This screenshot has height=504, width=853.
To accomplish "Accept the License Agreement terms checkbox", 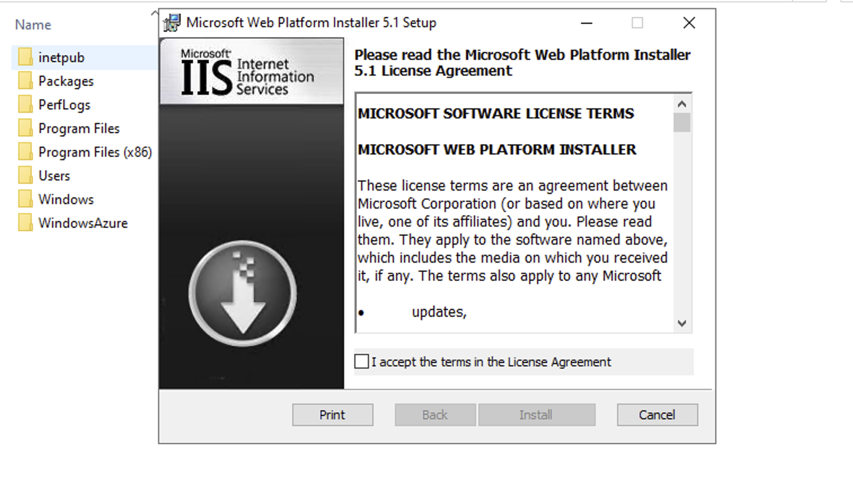I will (x=362, y=361).
